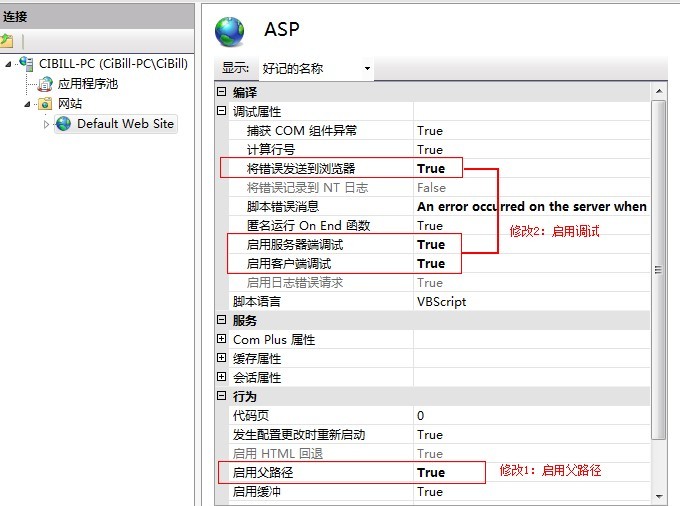The height and width of the screenshot is (506, 680).
Task: Expand the Default Web Site node
Action: pos(46,124)
